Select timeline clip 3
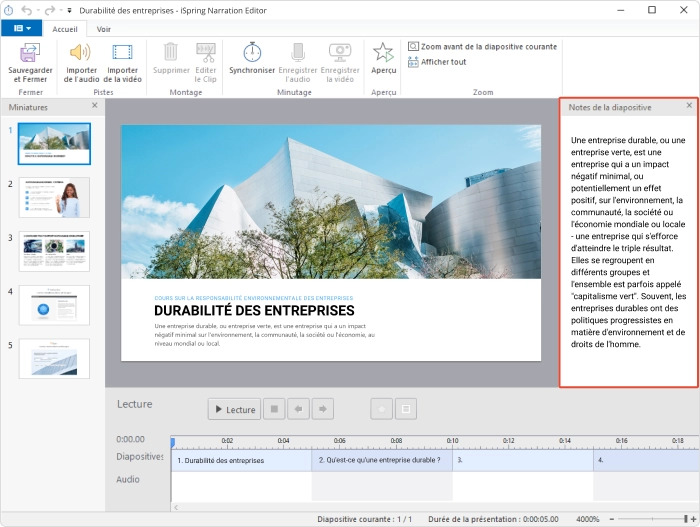Image resolution: width=700 pixels, height=527 pixels. (x=523, y=460)
